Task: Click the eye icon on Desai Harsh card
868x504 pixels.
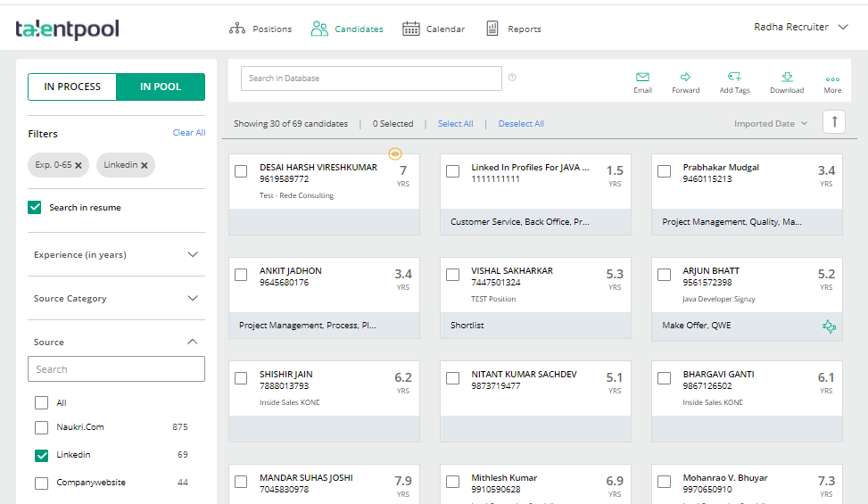Action: coord(394,153)
